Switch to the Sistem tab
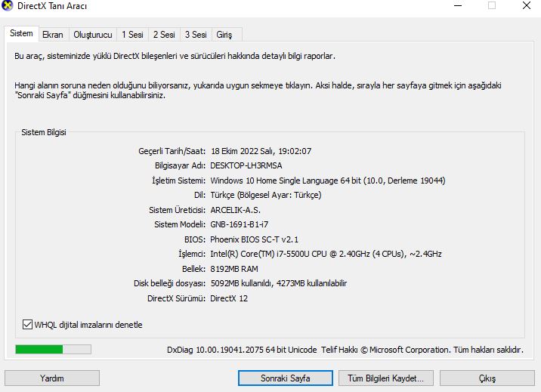This screenshot has width=541, height=392. pos(21,33)
